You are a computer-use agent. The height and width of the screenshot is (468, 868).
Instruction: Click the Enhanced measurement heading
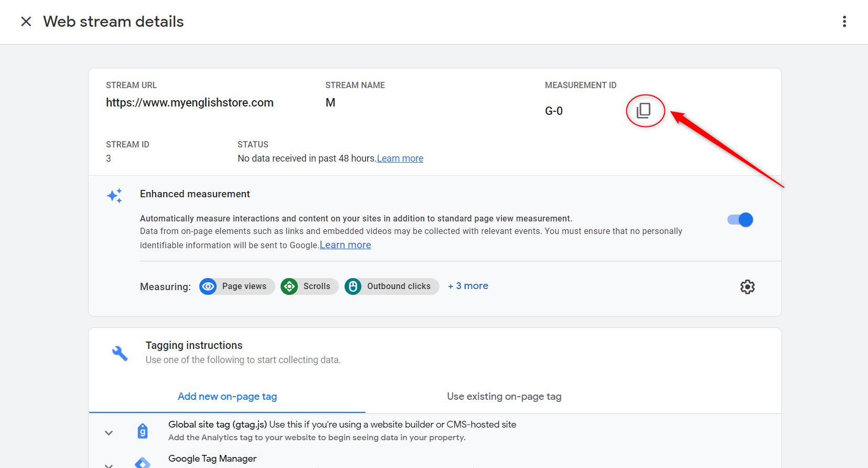(x=195, y=194)
